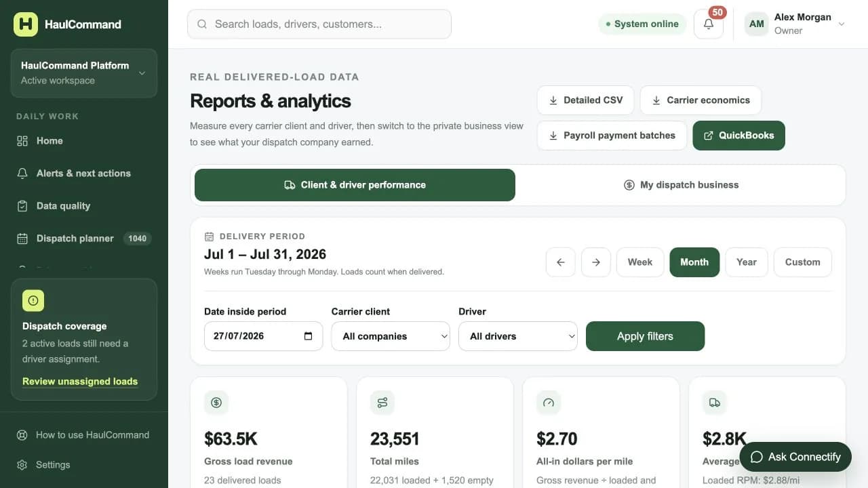
Task: Select the Week period option
Action: [x=640, y=262]
